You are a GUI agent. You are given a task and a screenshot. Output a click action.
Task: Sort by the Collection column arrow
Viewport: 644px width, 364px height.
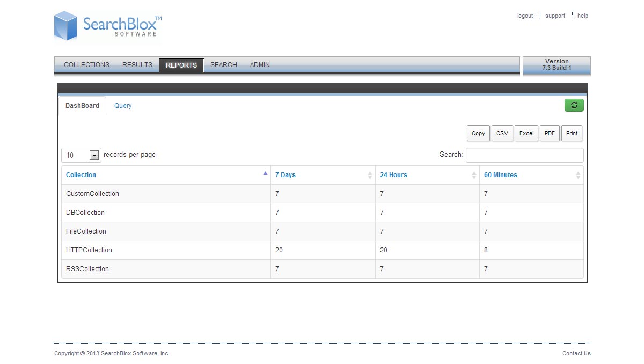(265, 173)
